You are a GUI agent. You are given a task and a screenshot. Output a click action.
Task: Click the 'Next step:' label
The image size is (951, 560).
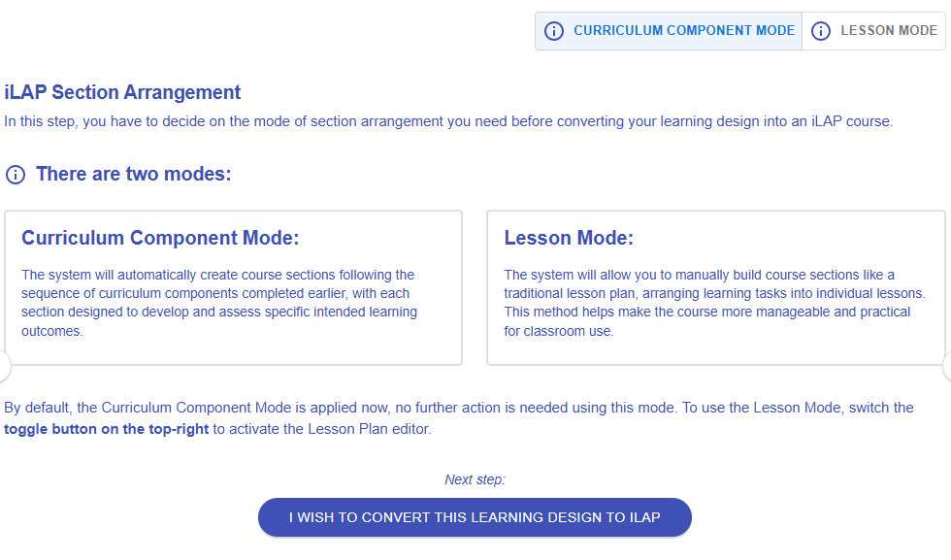point(475,479)
